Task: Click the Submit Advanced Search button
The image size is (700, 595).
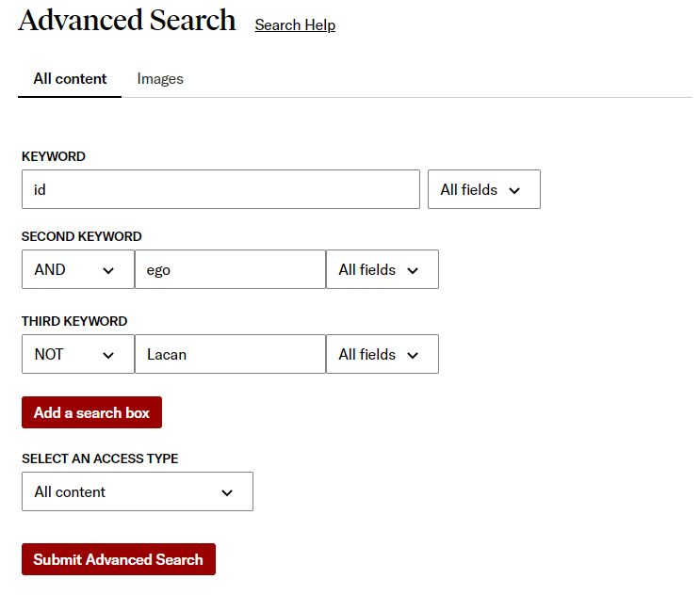Action: coord(119,559)
